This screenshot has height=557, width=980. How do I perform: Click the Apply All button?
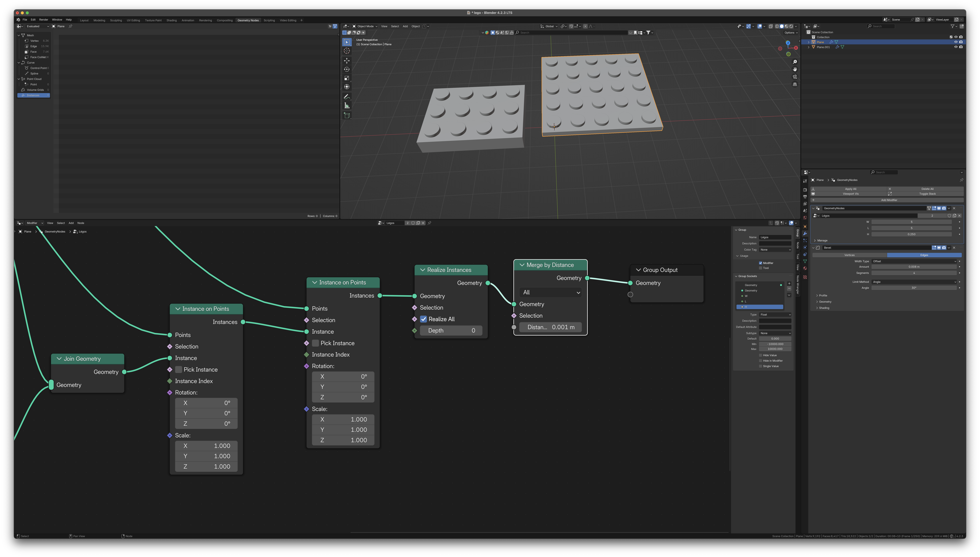click(x=849, y=189)
